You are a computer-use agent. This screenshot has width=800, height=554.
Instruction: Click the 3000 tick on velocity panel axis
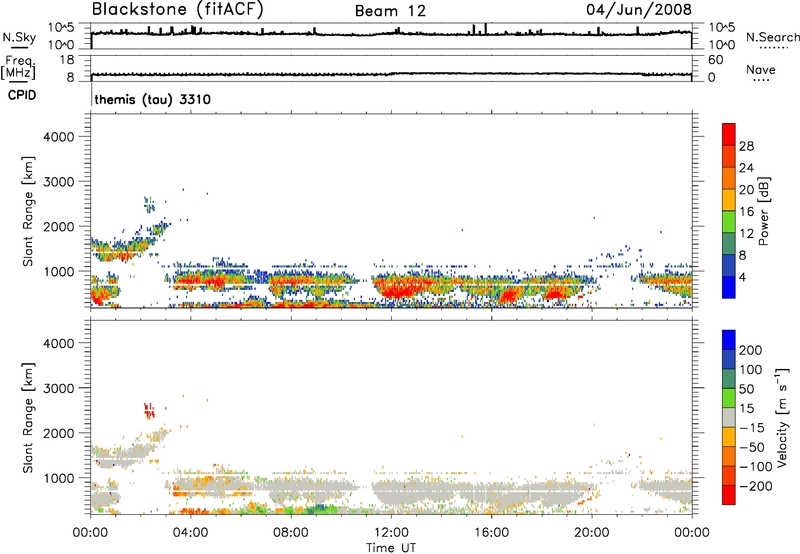coord(59,388)
